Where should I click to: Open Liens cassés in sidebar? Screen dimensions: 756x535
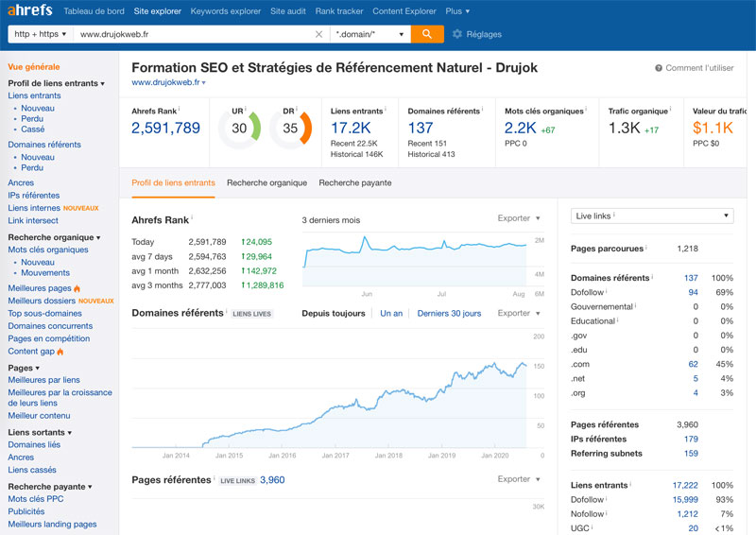[x=32, y=470]
